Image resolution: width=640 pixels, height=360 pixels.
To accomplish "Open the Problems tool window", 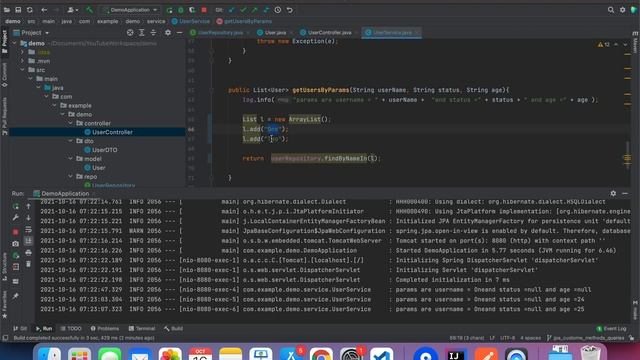I will [x=105, y=329].
